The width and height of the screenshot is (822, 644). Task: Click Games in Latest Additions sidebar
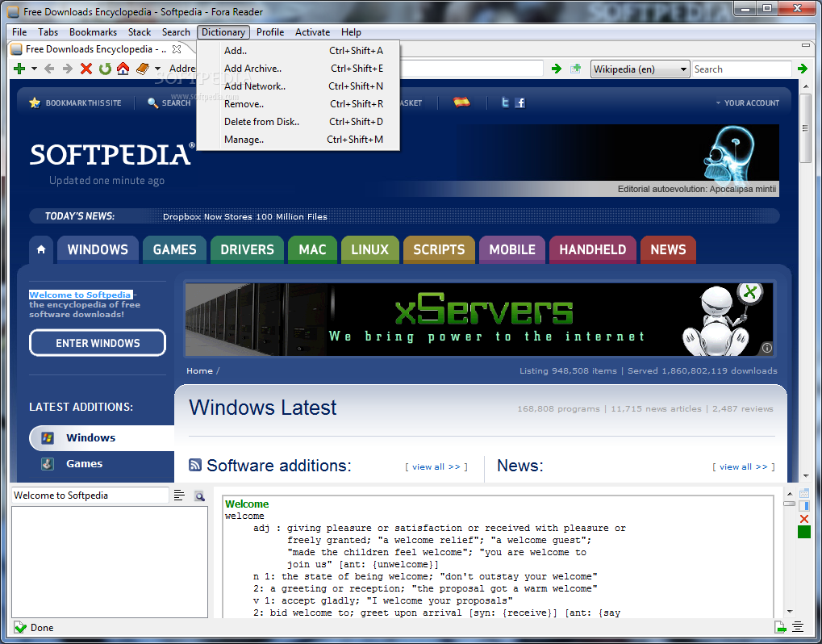click(x=84, y=463)
